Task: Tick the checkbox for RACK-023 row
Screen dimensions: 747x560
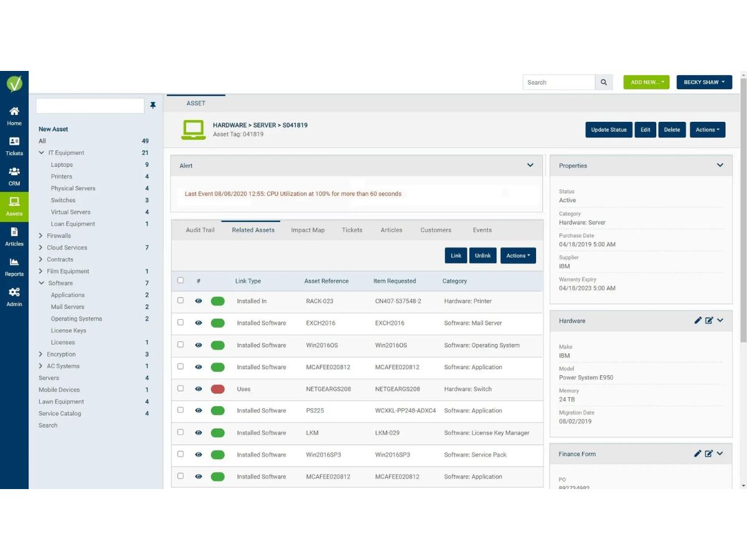Action: [181, 301]
